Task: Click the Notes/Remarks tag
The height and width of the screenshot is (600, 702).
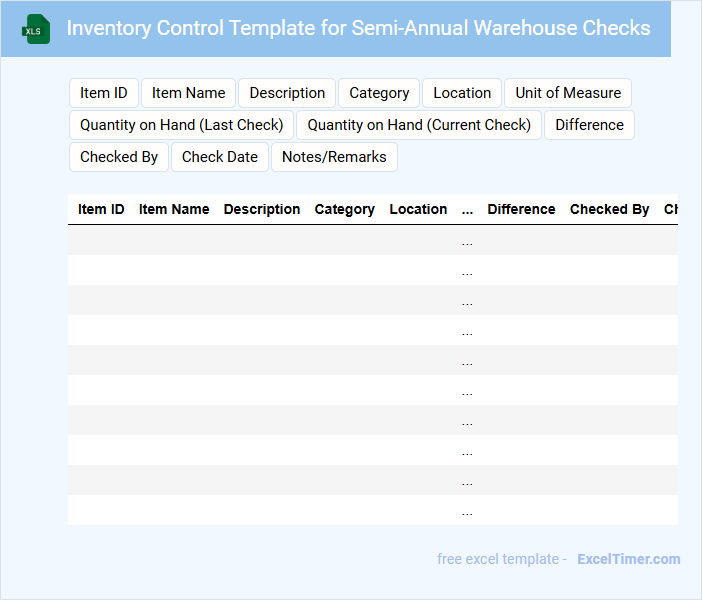Action: pyautogui.click(x=334, y=157)
